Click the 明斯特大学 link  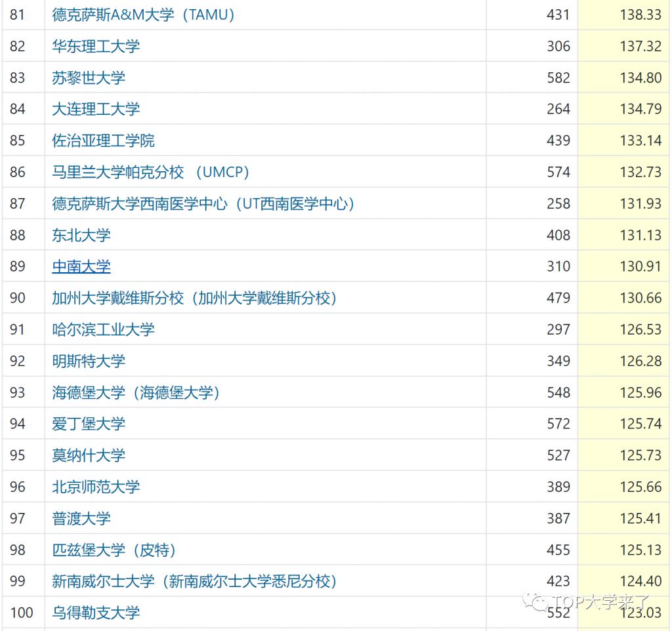coord(89,361)
